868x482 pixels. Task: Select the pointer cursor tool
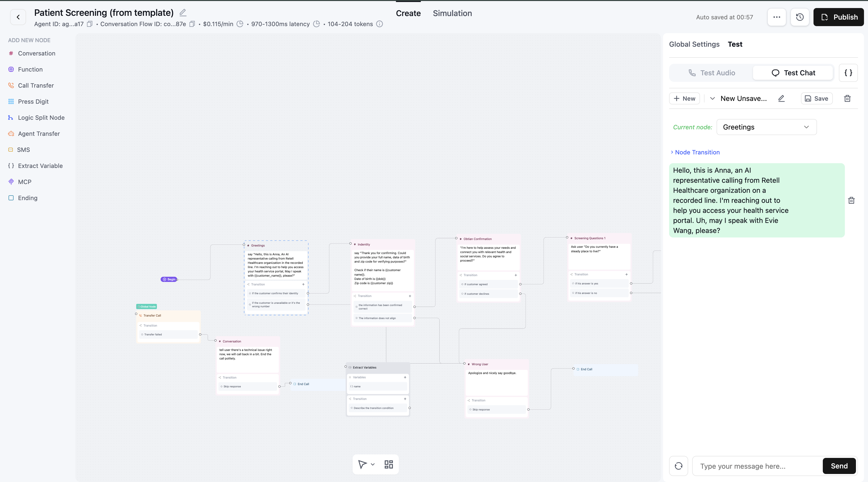[362, 464]
